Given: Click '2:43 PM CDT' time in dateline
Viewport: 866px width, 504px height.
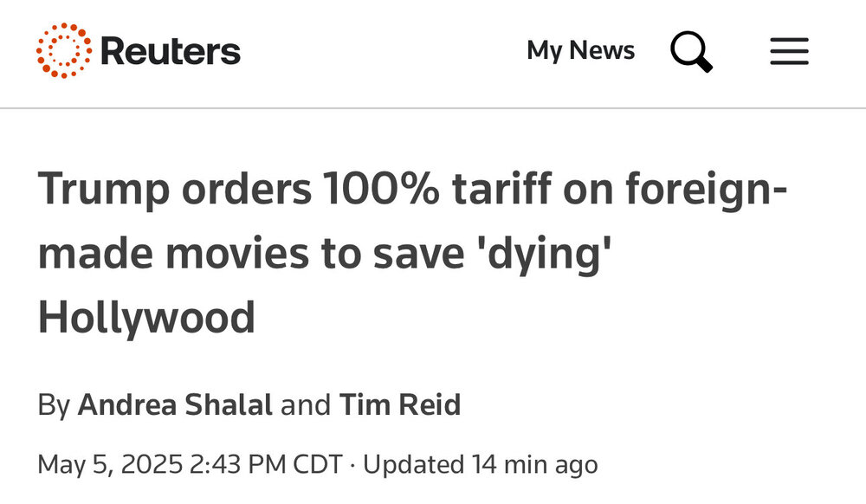Looking at the screenshot, I should 262,464.
